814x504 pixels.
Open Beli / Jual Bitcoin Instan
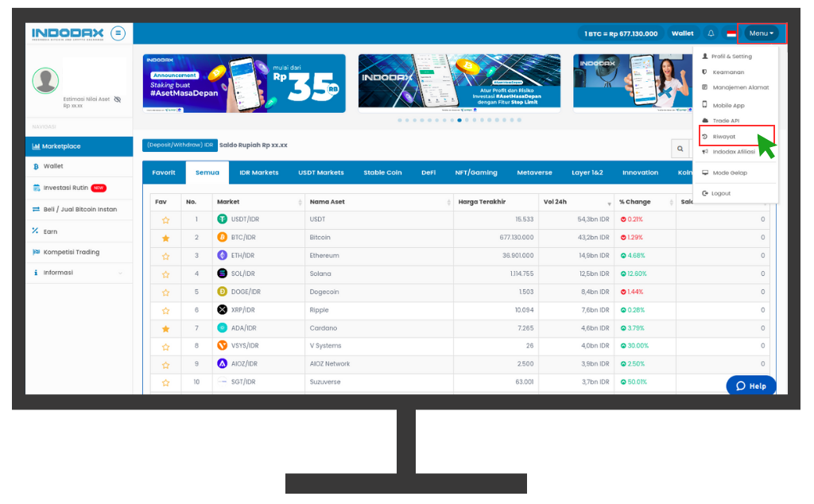pos(79,210)
